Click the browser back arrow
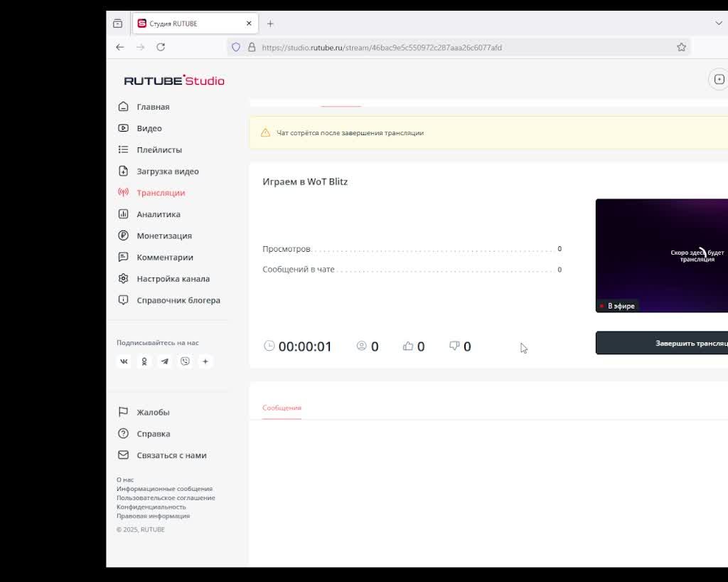Viewport: 728px width, 582px height. (120, 47)
